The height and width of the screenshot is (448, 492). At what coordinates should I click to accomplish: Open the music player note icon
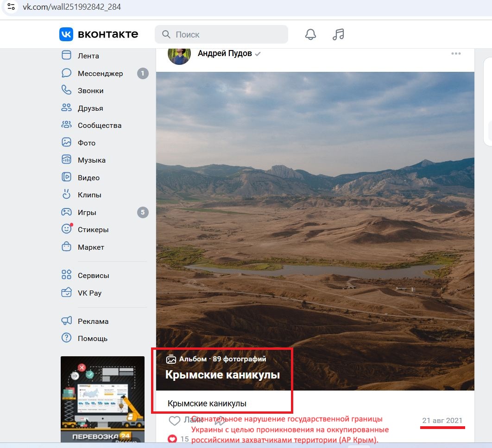(x=338, y=34)
